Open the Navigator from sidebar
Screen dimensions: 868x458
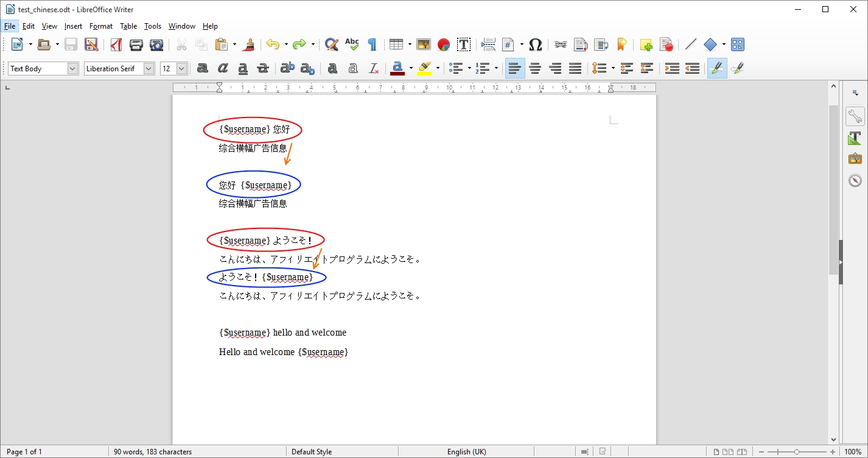(855, 180)
